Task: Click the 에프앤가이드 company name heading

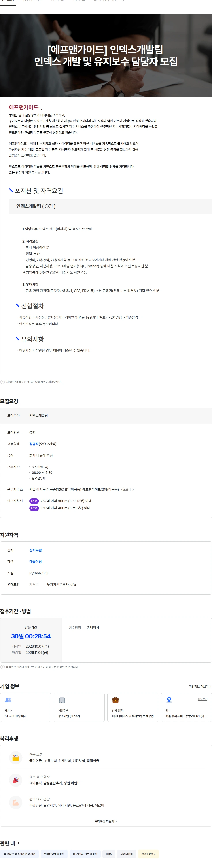Action: pos(23,107)
